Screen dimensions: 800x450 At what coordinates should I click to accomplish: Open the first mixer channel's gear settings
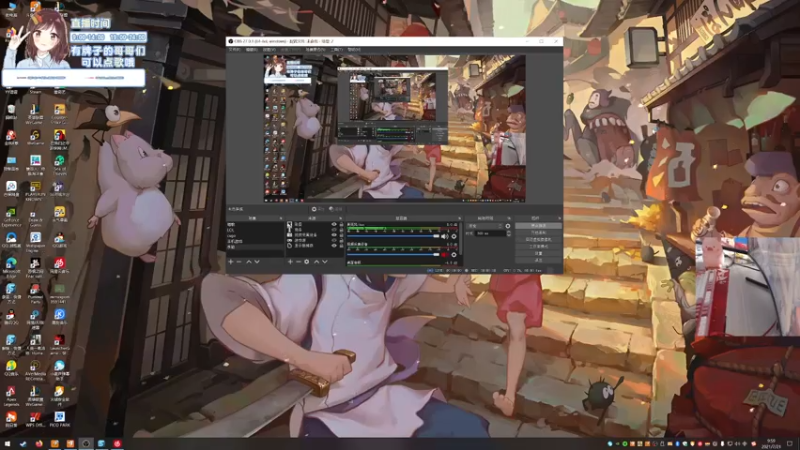coord(454,236)
